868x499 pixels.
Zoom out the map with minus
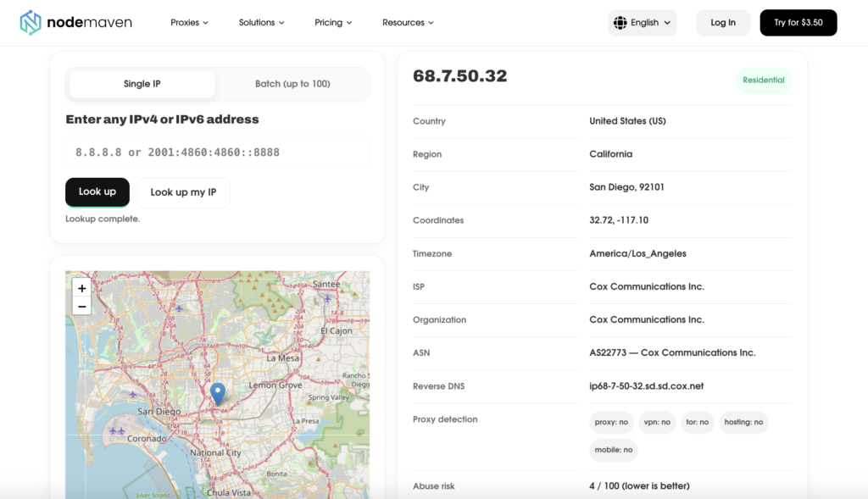click(x=82, y=307)
